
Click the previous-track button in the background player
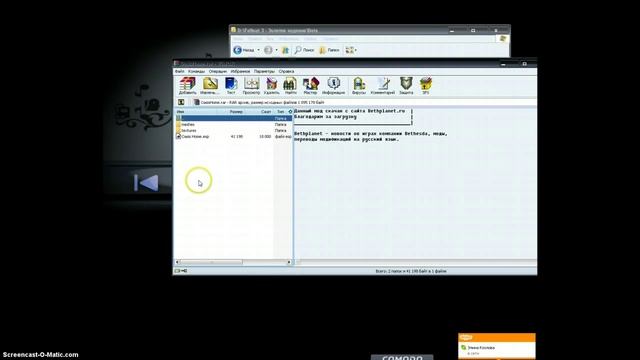pos(146,183)
